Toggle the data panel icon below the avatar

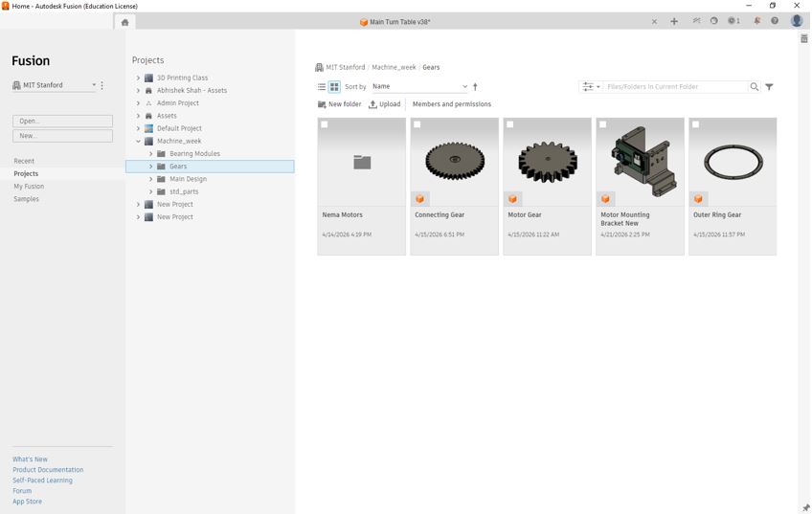pyautogui.click(x=803, y=39)
